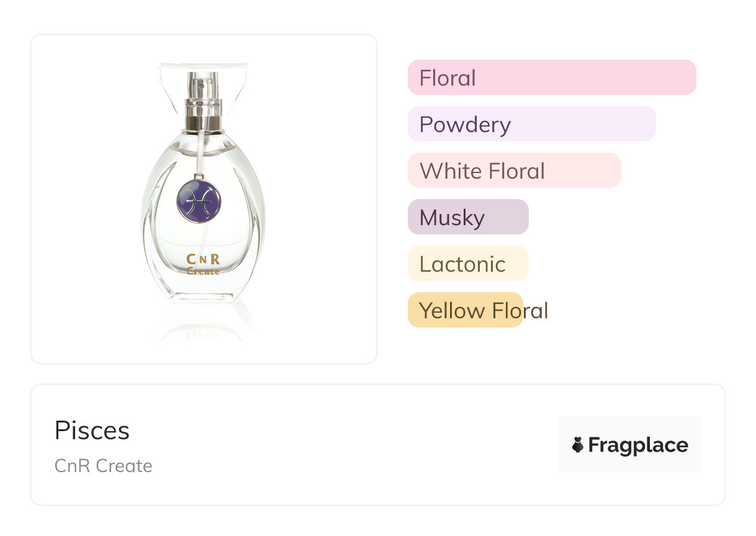The height and width of the screenshot is (536, 756).
Task: Select the pink Floral accord bar
Action: point(551,78)
